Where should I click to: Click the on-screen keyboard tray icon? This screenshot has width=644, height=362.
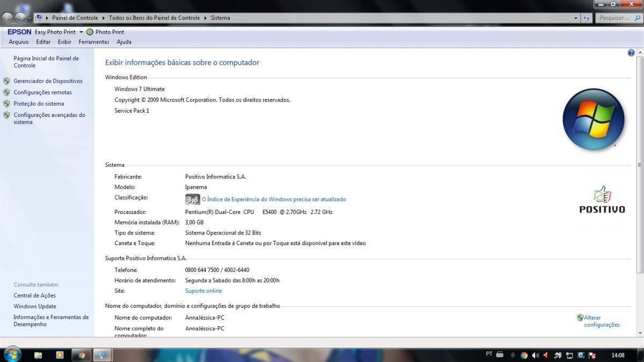500,354
